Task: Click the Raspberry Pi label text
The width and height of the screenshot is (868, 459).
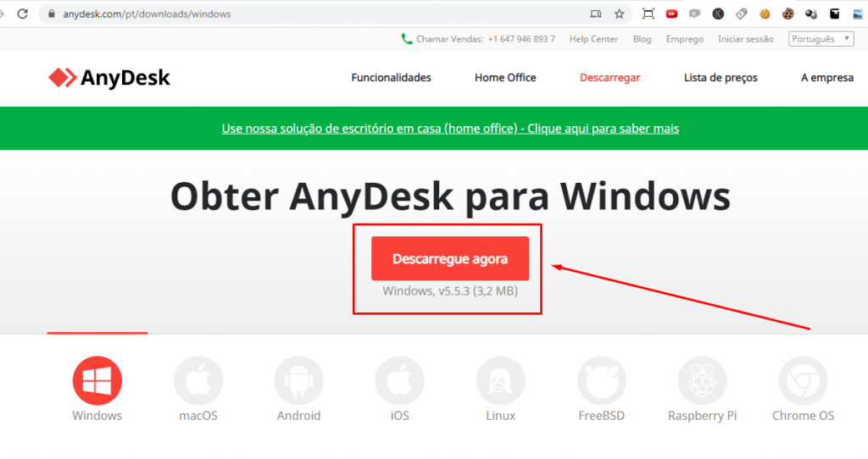Action: point(703,416)
